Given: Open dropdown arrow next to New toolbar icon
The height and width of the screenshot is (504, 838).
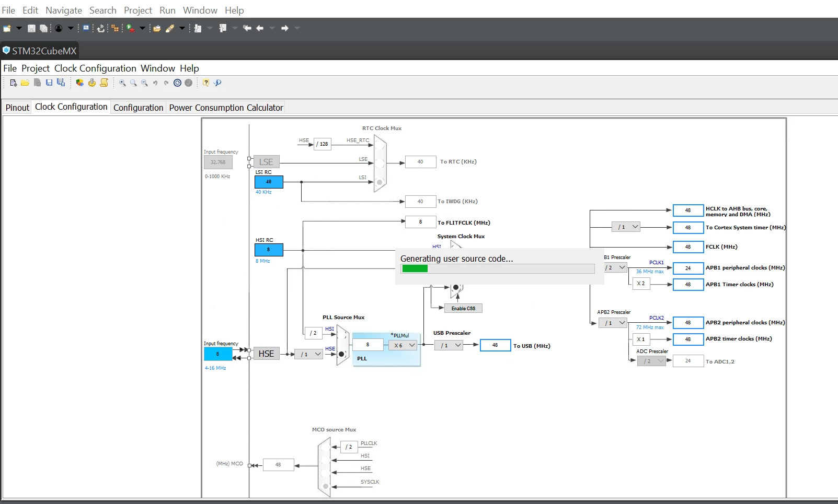Looking at the screenshot, I should (19, 28).
